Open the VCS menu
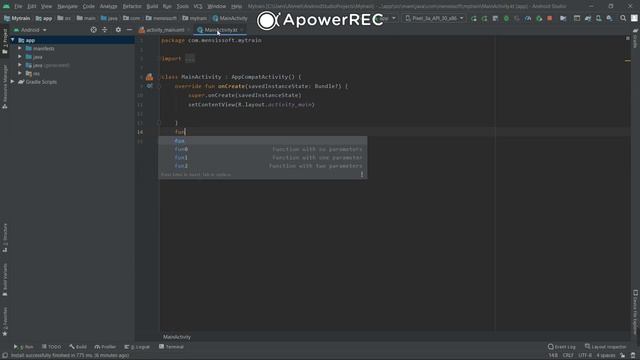The height and width of the screenshot is (360, 640). 198,7
